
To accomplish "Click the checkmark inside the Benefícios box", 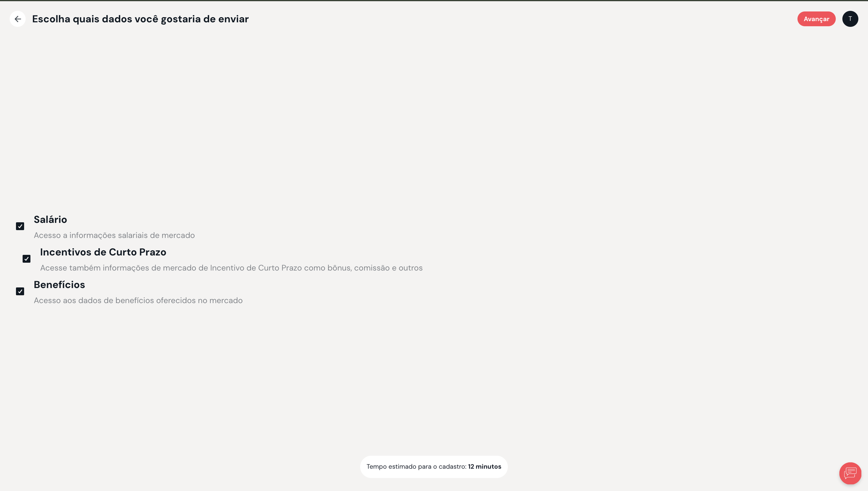I will coord(20,291).
